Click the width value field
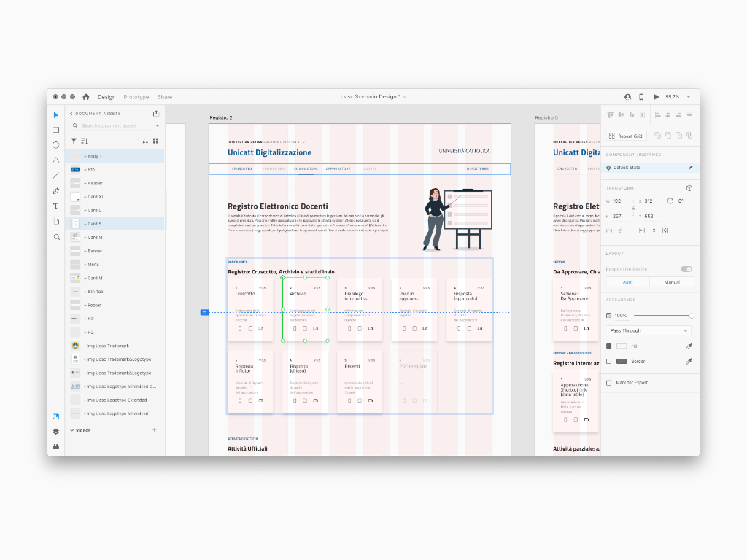The image size is (747, 560). coord(622,201)
